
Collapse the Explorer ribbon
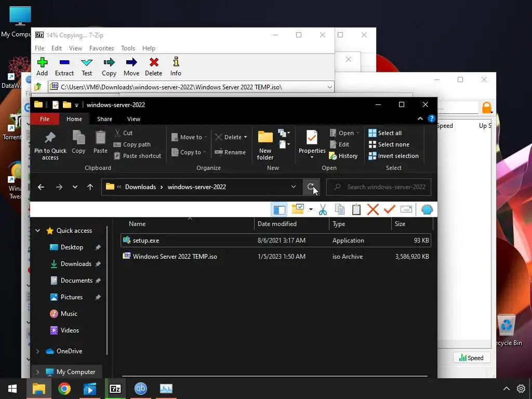(420, 119)
